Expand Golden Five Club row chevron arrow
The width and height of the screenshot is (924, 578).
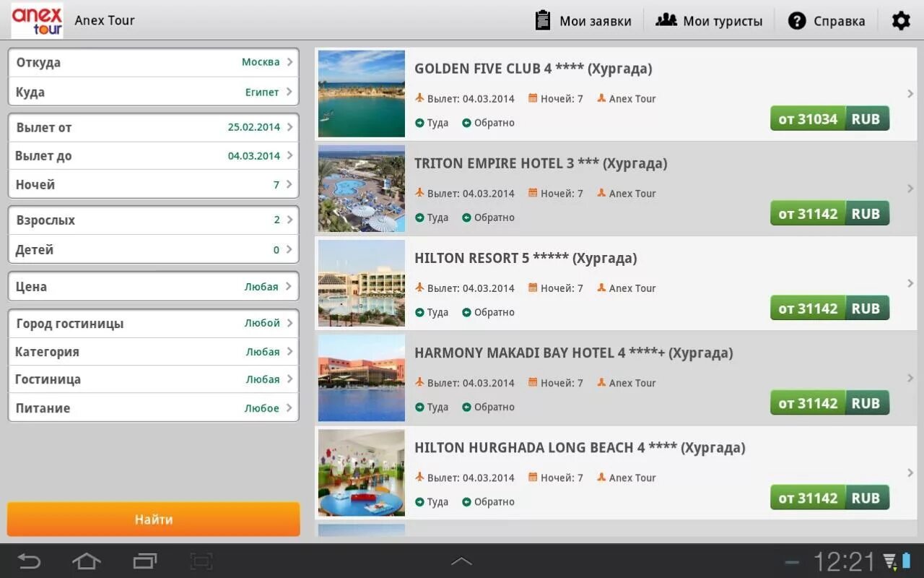pos(910,94)
